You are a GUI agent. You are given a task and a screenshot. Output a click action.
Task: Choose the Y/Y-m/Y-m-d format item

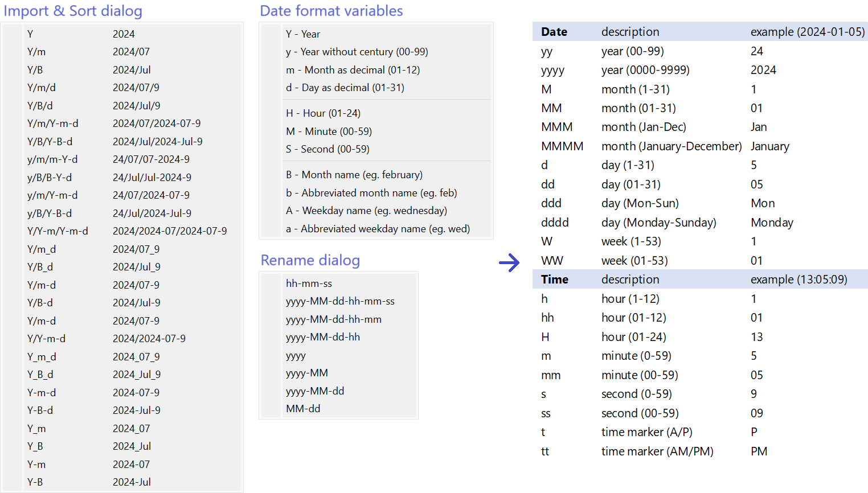pyautogui.click(x=58, y=231)
